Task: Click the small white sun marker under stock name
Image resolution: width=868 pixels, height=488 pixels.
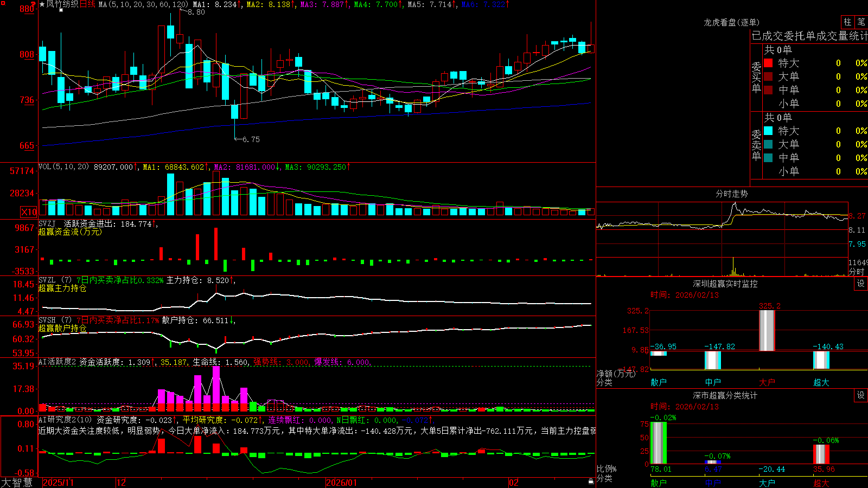Action: (x=61, y=10)
